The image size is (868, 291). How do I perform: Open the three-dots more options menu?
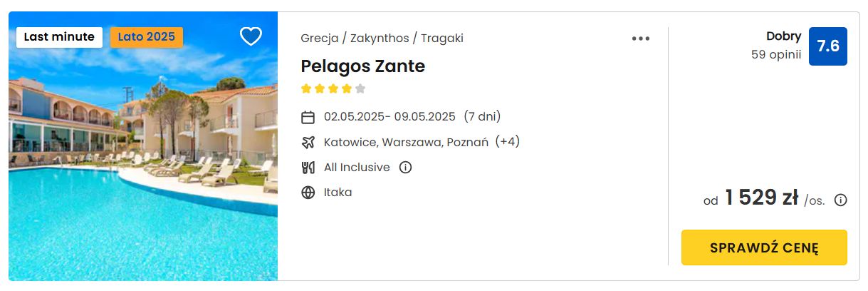tap(641, 39)
